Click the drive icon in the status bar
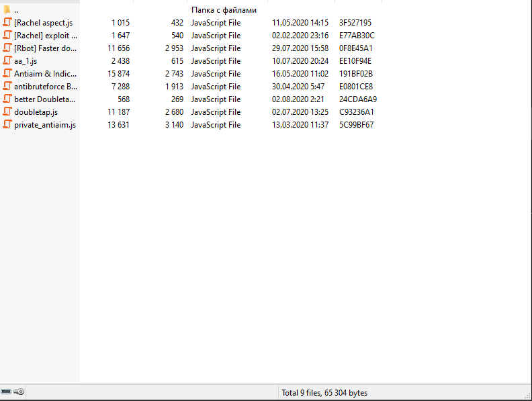Viewport: 532px width, 401px height. pos(6,392)
